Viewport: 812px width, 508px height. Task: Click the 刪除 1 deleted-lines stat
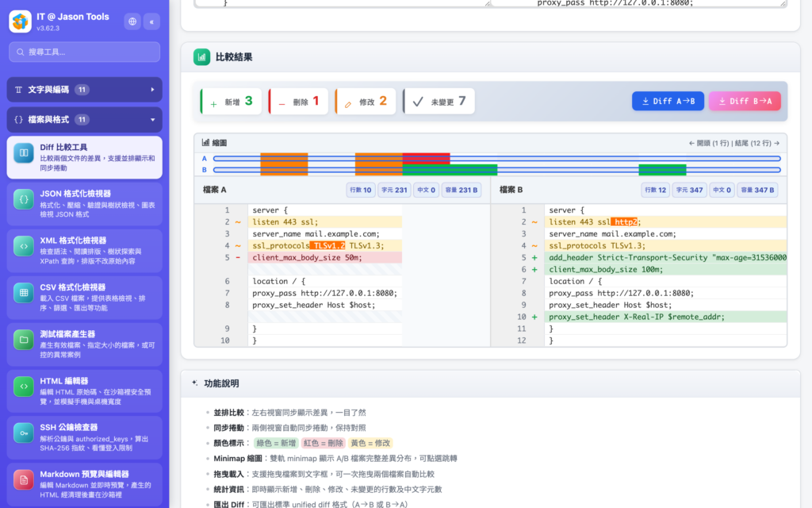point(298,101)
